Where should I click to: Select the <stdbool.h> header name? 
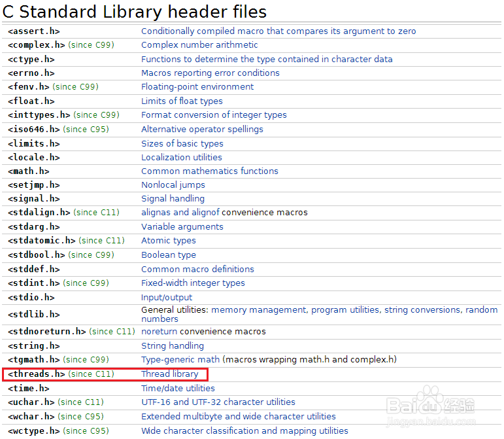tap(37, 255)
